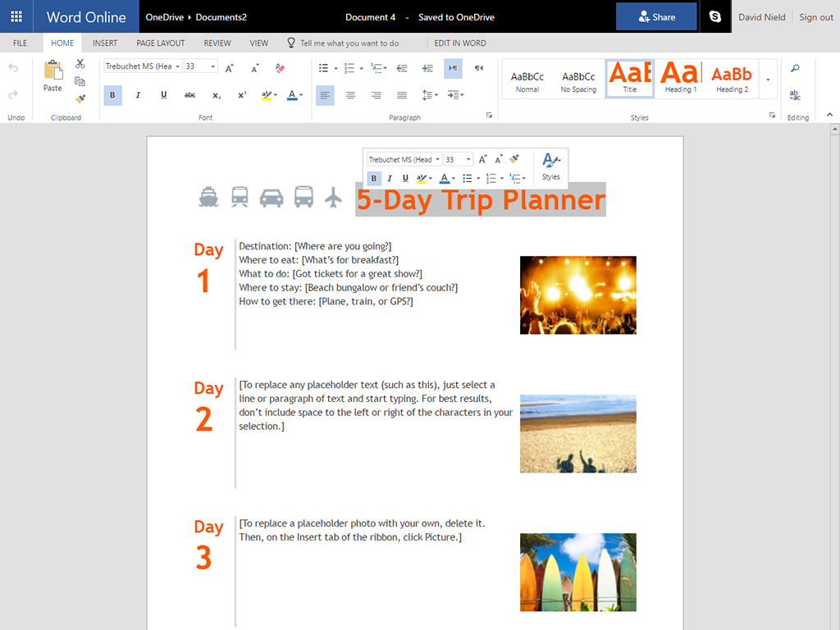Open Find with the magnifying glass icon

(795, 69)
